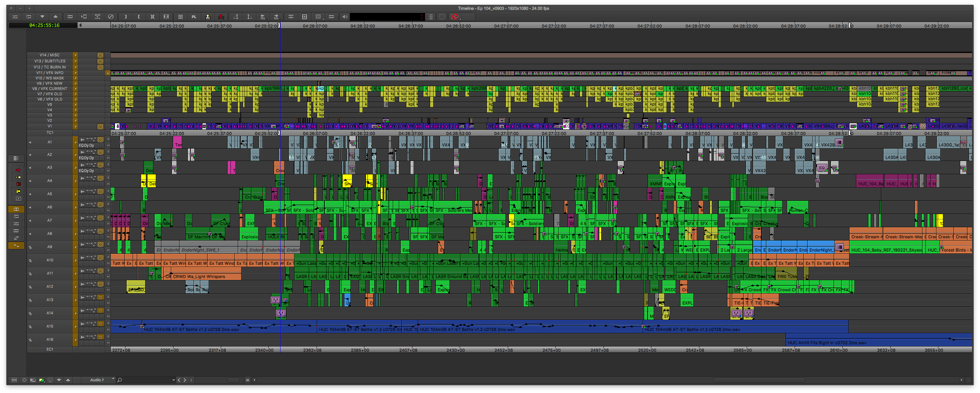Click the red crossed-out link icon in toolbar
The width and height of the screenshot is (980, 393).
click(454, 16)
